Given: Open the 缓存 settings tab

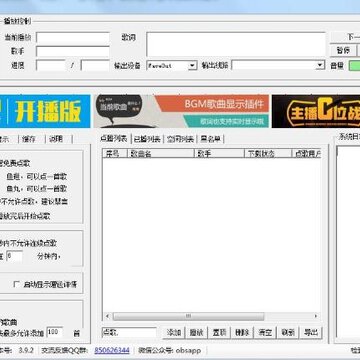Looking at the screenshot, I should [x=29, y=139].
